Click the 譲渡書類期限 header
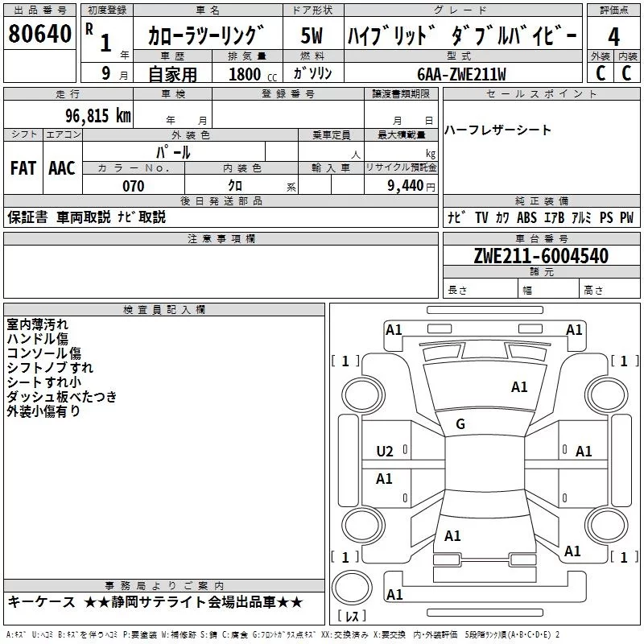This screenshot has height=644, width=644. click(401, 94)
